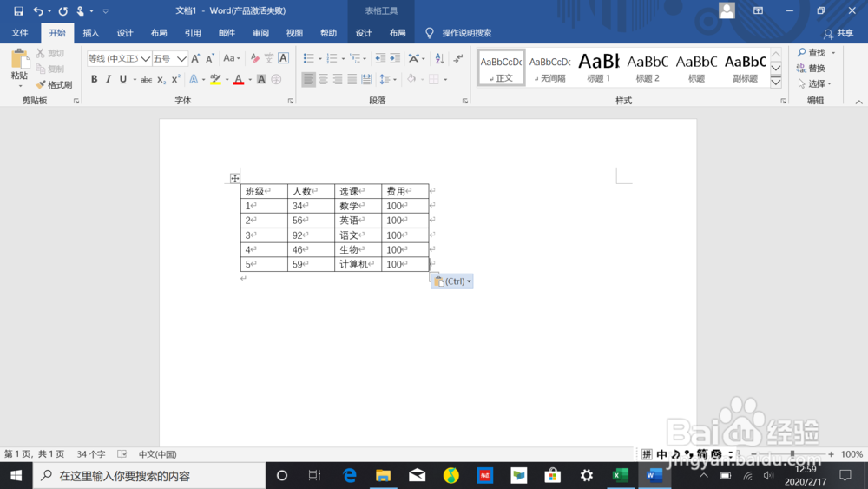Apply superscript formatting

175,79
